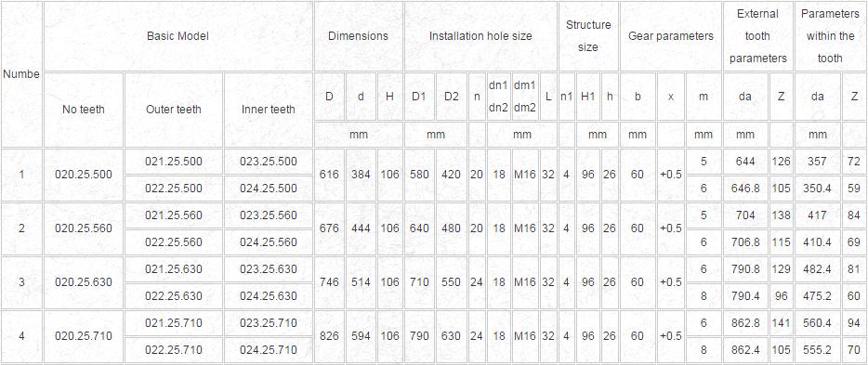This screenshot has width=868, height=365.
Task: Select the 020.25.500 no teeth model cell
Action: pos(84,175)
